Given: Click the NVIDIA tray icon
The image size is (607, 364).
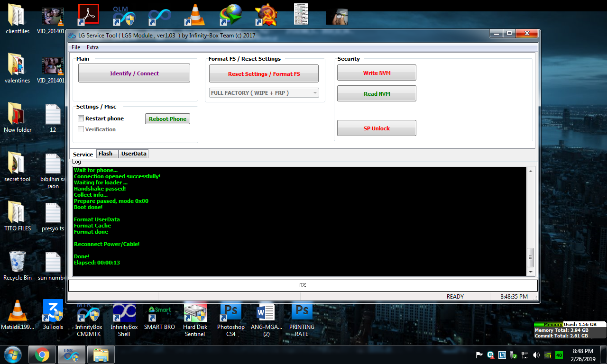Looking at the screenshot, I should [x=548, y=355].
